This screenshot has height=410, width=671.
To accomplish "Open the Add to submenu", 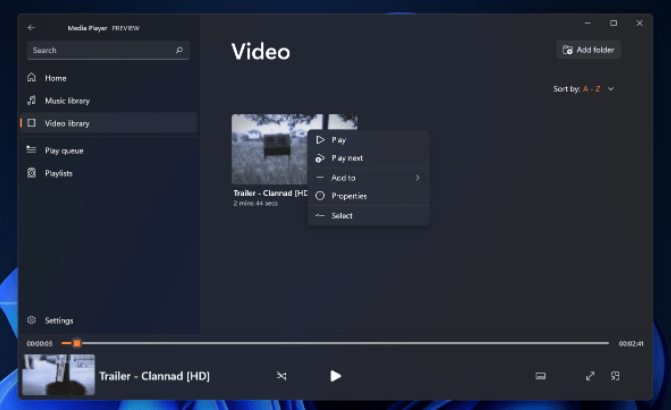I will tap(368, 178).
